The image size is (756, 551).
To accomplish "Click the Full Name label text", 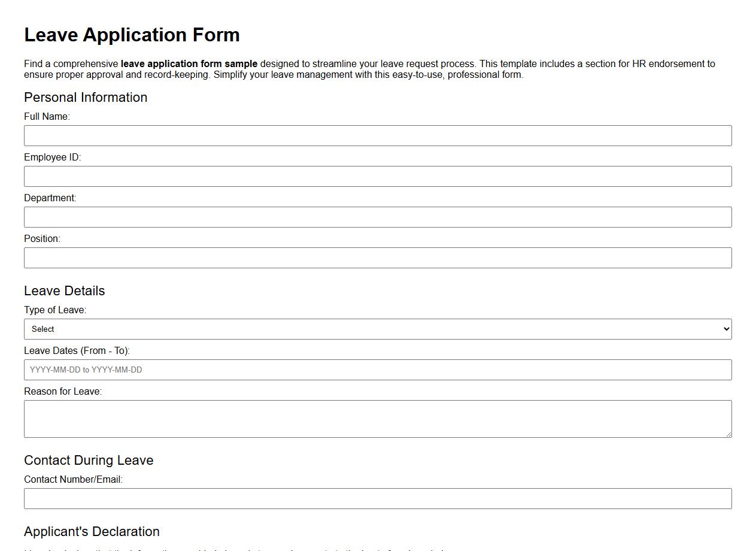I will coord(46,116).
